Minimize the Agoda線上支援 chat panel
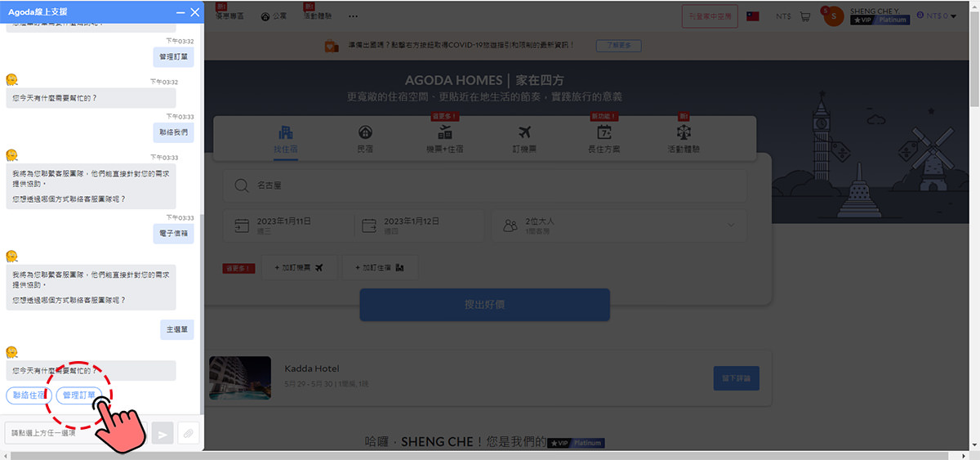The image size is (980, 460). (180, 12)
